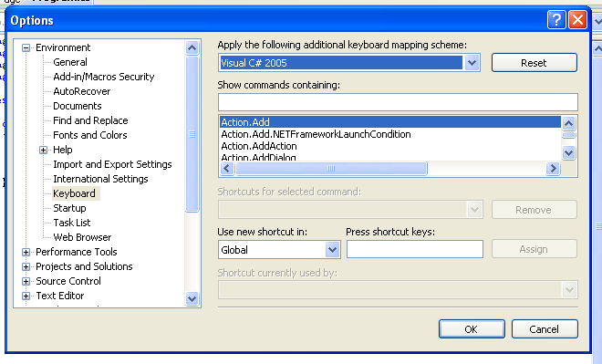The image size is (602, 364).
Task: Click the options tree vertical scrollbar thumb
Action: [192, 134]
